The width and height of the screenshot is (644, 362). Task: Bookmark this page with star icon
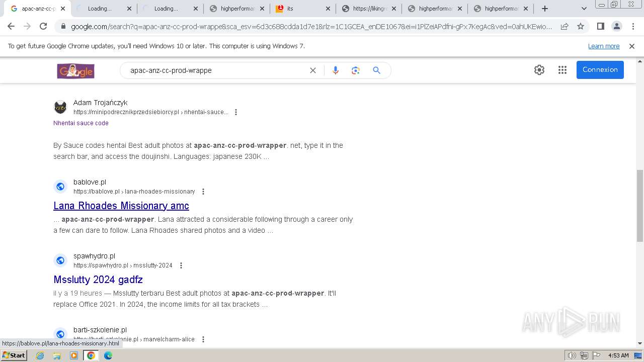click(581, 26)
